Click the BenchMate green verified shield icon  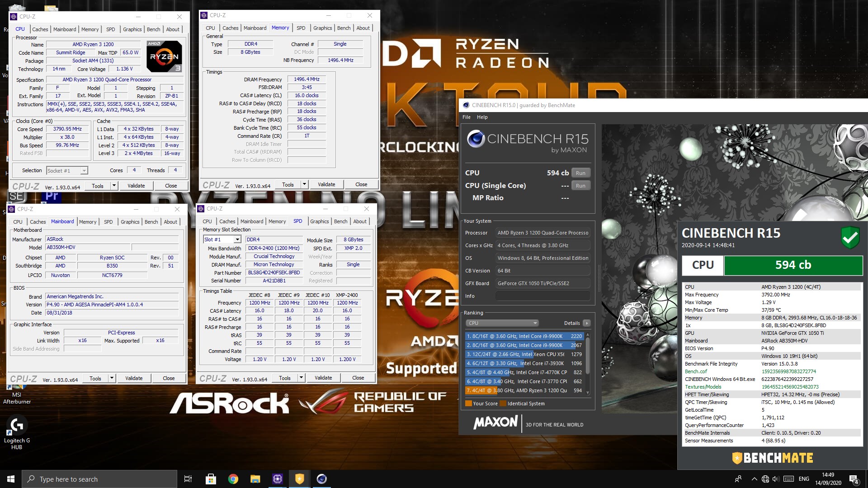point(850,237)
